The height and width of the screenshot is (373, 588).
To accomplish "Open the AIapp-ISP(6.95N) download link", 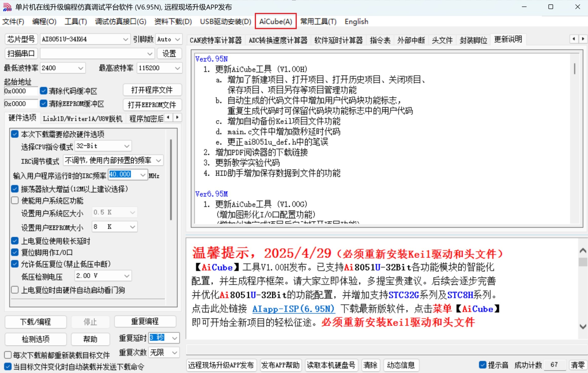I will pos(293,309).
